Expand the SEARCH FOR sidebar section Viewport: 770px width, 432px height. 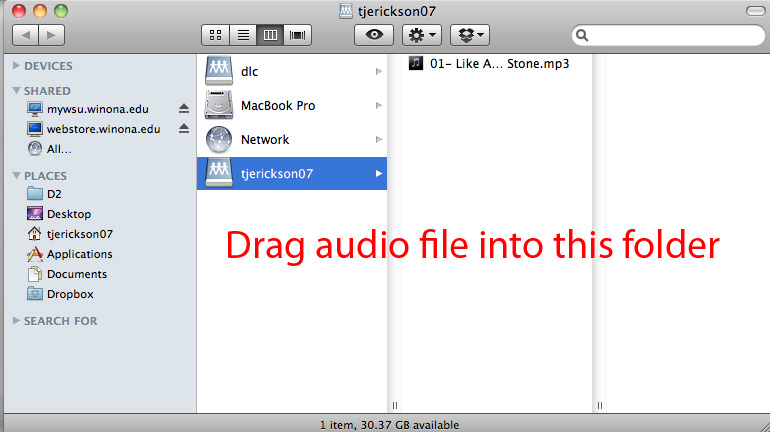click(x=16, y=321)
